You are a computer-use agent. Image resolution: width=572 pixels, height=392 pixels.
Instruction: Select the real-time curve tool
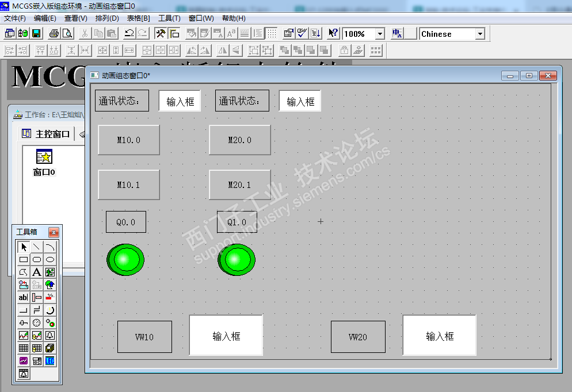tap(24, 336)
